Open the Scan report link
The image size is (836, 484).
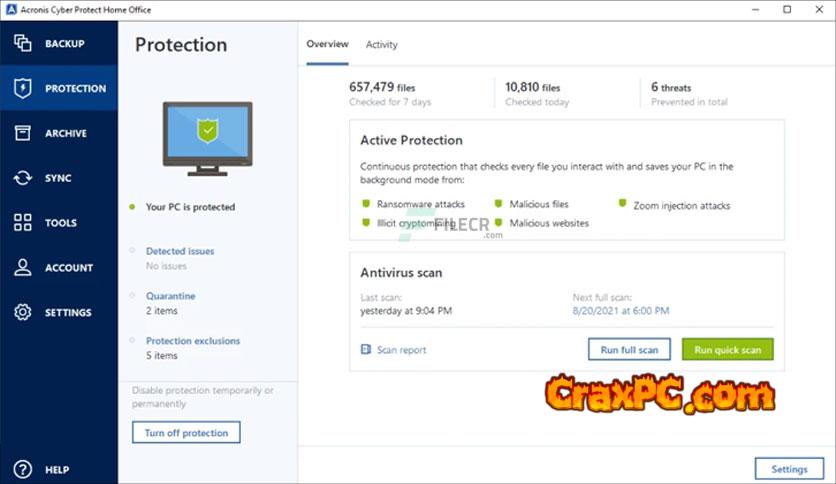[401, 350]
